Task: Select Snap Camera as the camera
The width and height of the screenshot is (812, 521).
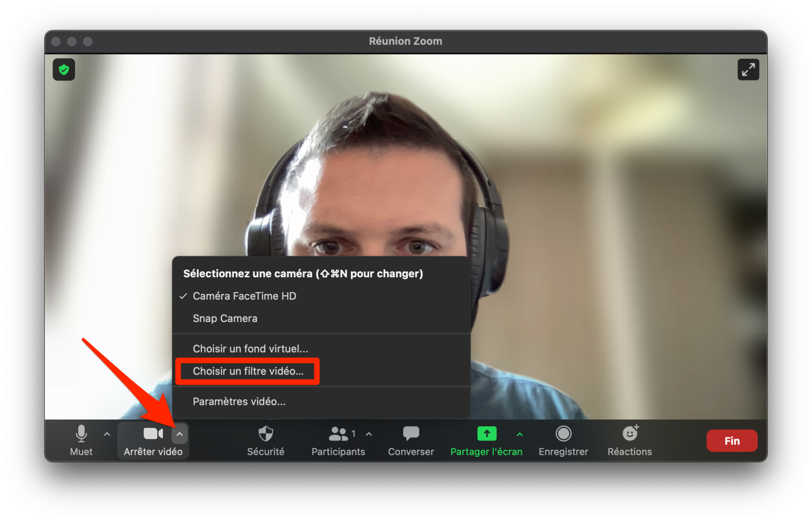Action: click(321, 319)
